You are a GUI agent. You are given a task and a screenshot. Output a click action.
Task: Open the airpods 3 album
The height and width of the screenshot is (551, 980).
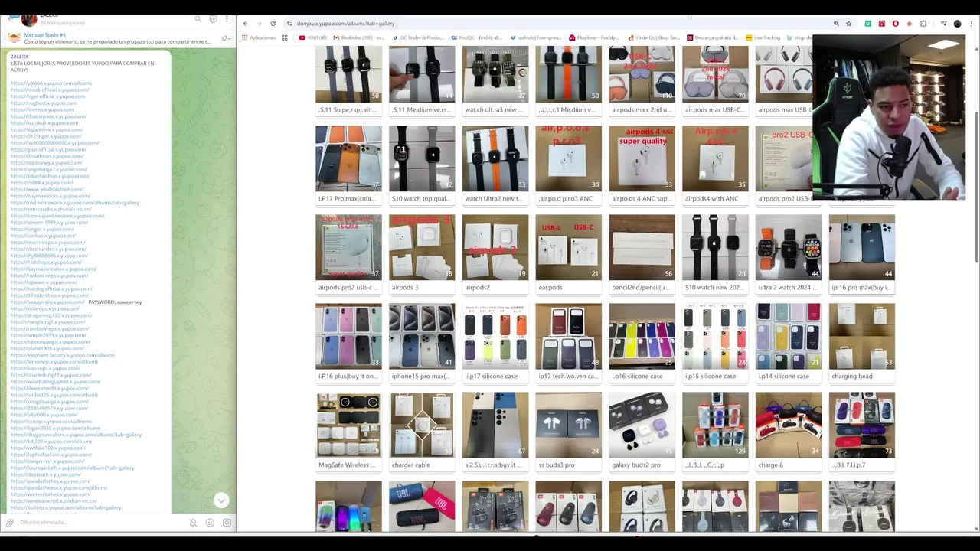click(x=421, y=247)
